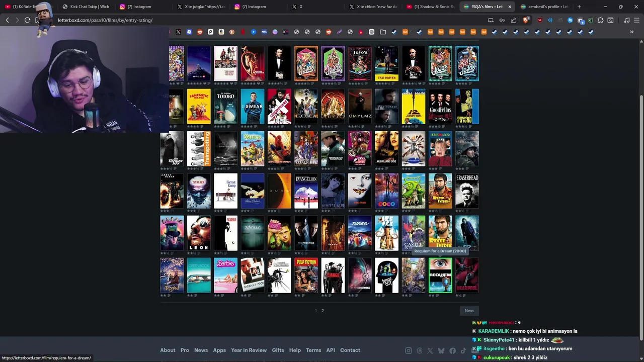Open the Inside Out poster

pyautogui.click(x=386, y=275)
